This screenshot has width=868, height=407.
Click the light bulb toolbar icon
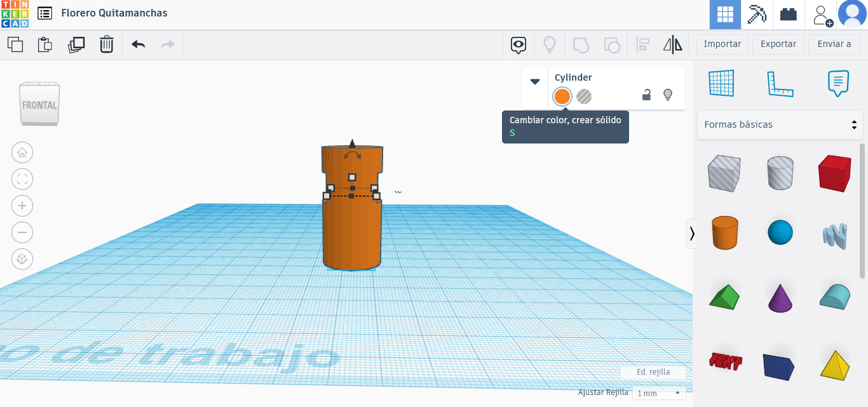[x=549, y=44]
